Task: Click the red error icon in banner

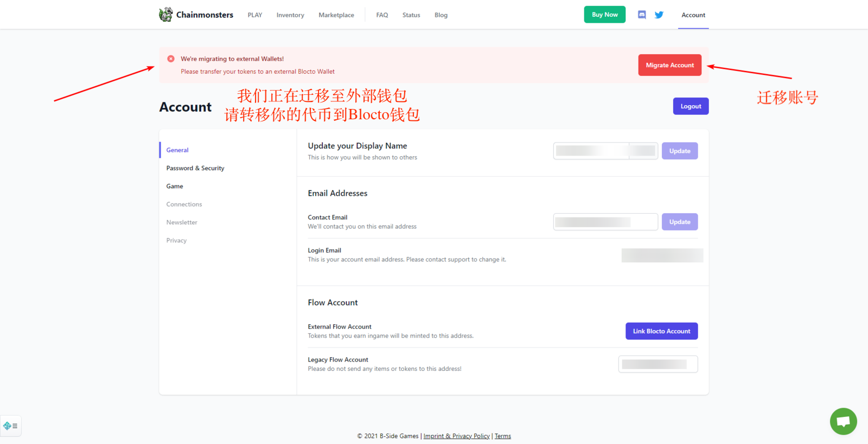Action: (x=171, y=59)
